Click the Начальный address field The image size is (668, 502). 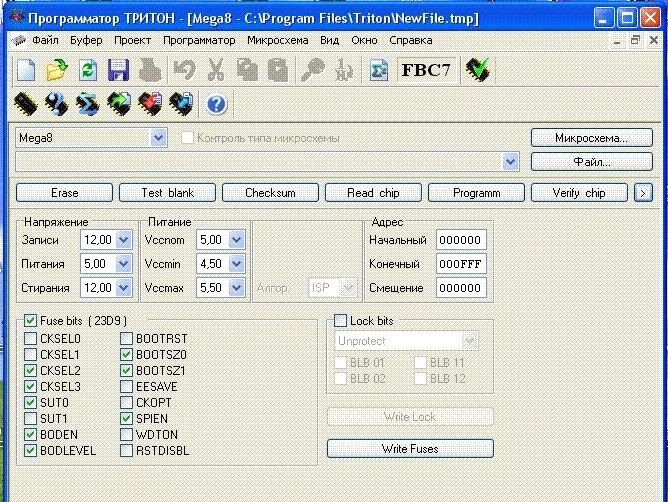click(x=461, y=239)
